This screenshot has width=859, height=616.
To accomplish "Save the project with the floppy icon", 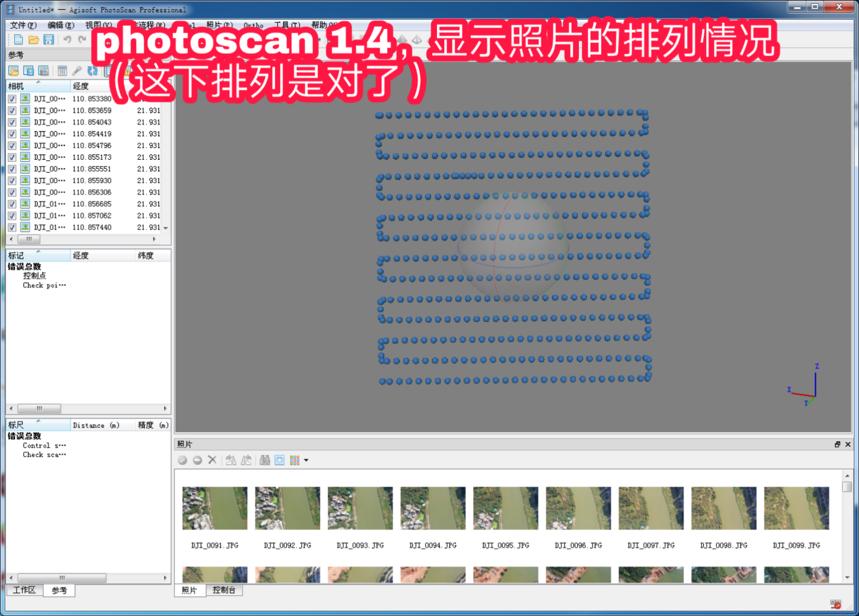I will coord(49,40).
